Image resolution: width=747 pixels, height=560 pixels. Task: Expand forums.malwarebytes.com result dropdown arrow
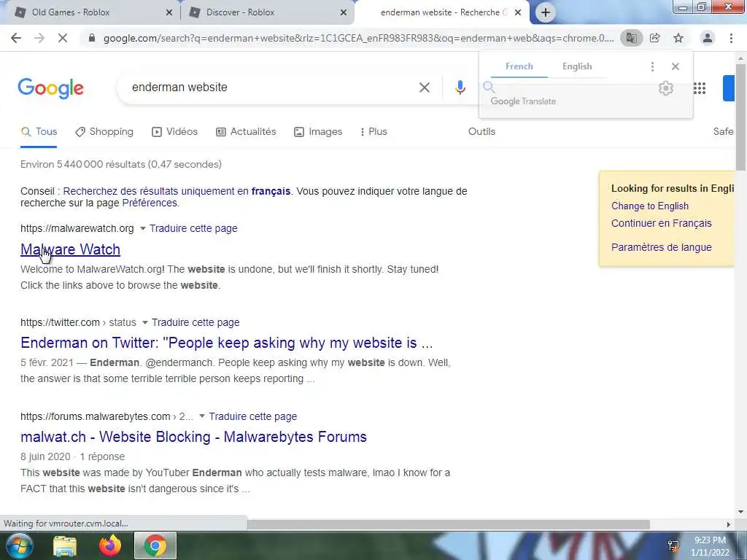[202, 416]
